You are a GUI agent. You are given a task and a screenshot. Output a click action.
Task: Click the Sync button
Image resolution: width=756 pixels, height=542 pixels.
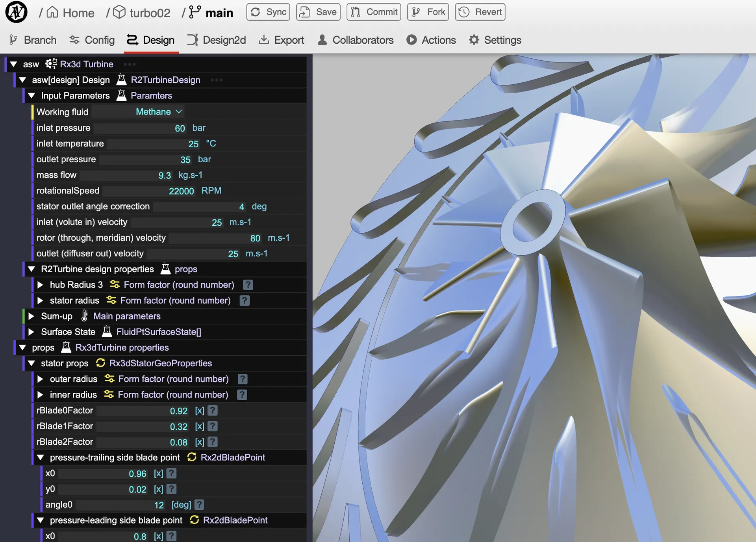268,12
